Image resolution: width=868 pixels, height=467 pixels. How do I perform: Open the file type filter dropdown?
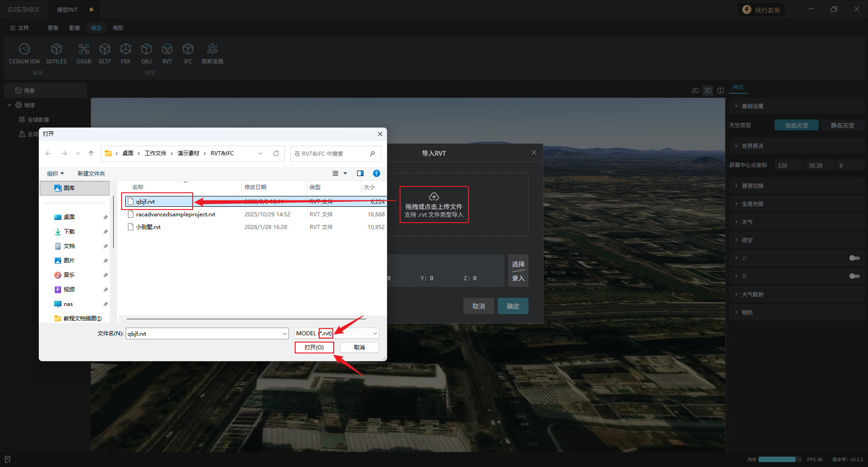pos(375,334)
